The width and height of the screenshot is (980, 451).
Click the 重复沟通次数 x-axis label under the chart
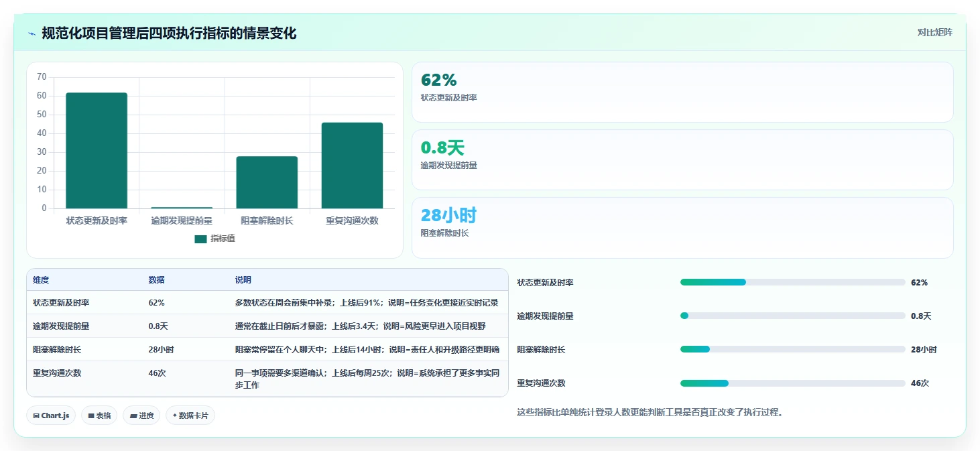352,220
